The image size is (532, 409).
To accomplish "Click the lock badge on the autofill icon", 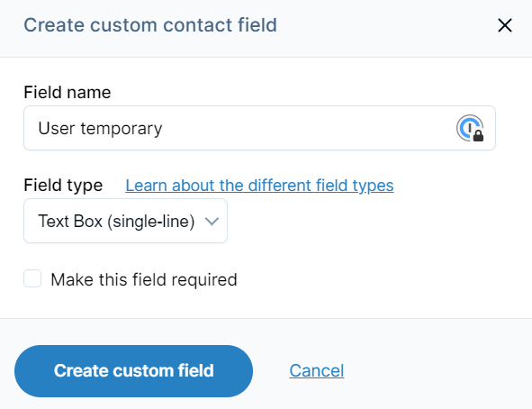I will [x=478, y=136].
